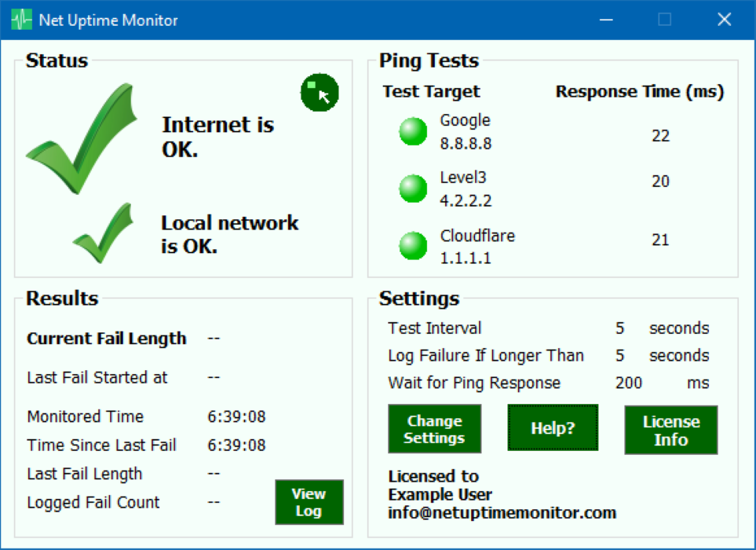The width and height of the screenshot is (756, 550).
Task: Select the 8.8.8.8 address text
Action: [466, 143]
